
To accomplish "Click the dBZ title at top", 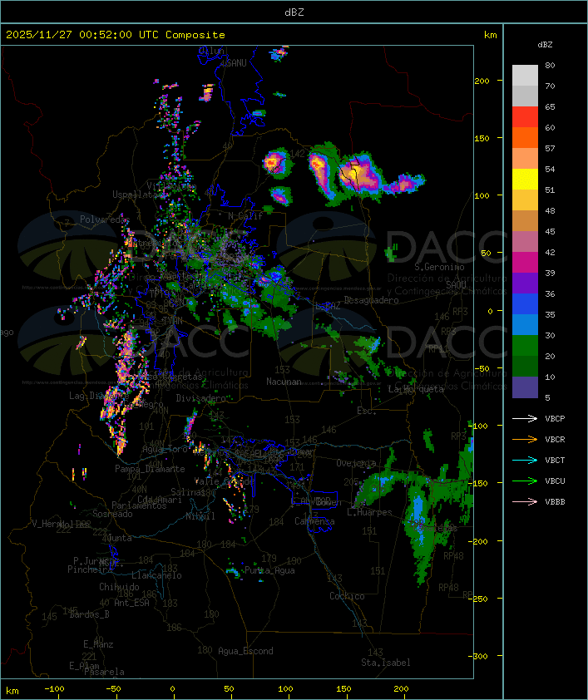I will point(294,12).
